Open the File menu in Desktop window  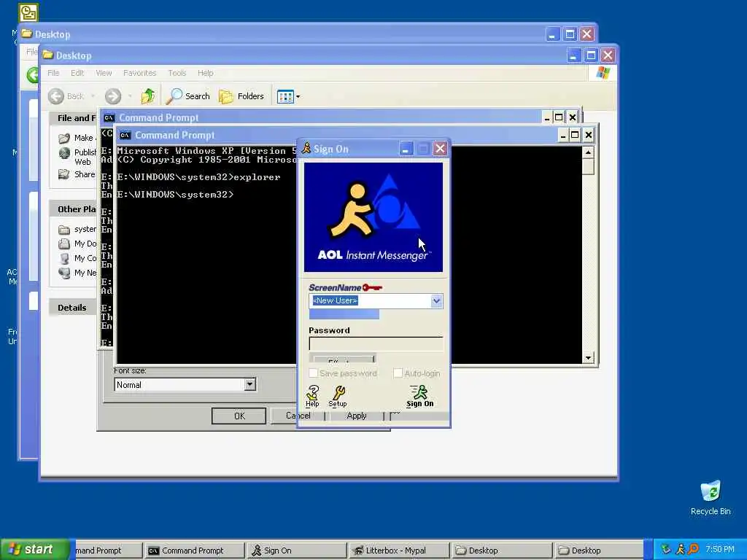53,73
